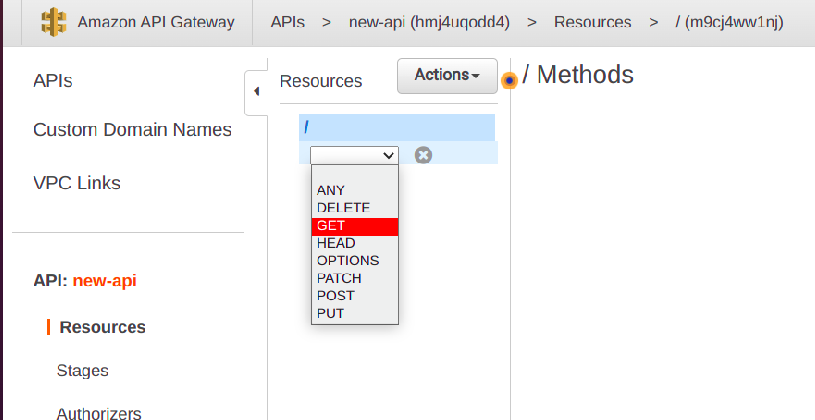
Task: Click the orange dot next to Methods
Action: click(x=509, y=80)
